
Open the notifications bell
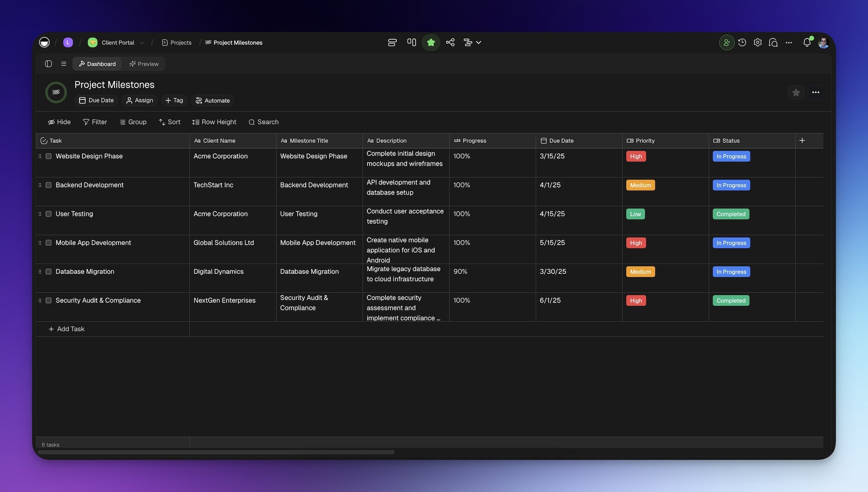point(807,42)
